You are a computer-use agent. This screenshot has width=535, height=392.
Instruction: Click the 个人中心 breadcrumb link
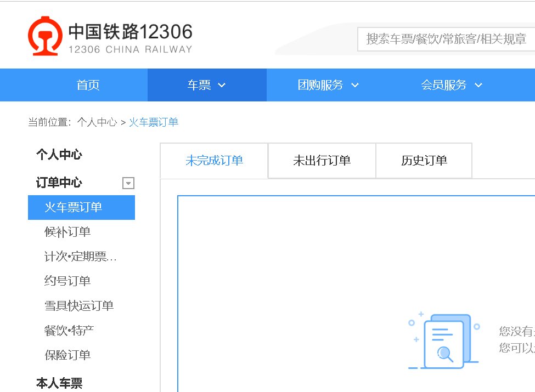(x=97, y=122)
